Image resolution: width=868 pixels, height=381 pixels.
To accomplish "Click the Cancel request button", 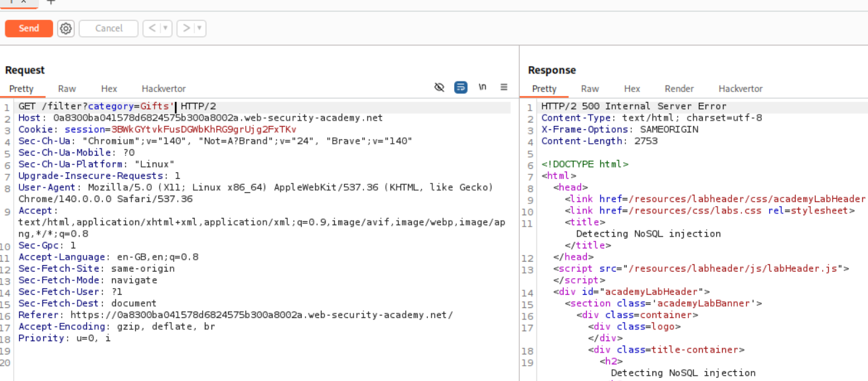I will coord(109,28).
